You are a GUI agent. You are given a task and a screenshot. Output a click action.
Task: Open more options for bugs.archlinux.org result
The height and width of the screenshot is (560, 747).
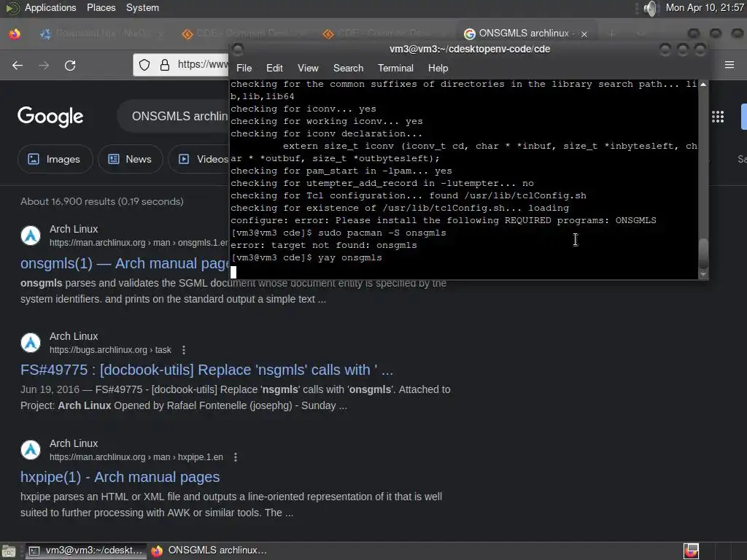(x=184, y=350)
